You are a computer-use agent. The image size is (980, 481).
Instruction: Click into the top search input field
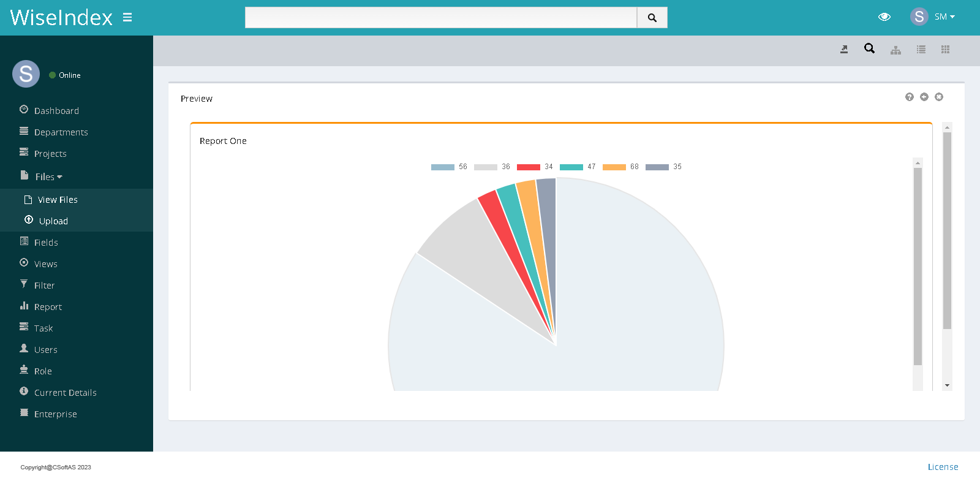tap(440, 18)
